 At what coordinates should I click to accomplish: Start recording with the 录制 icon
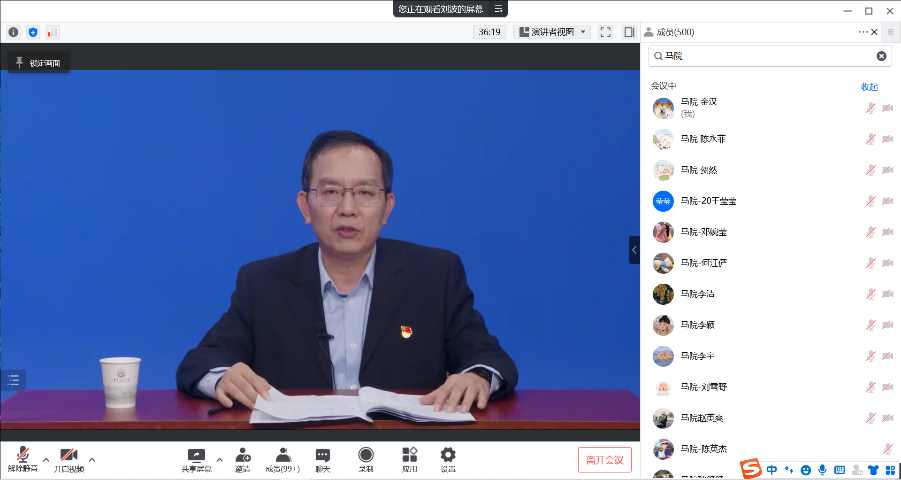(x=366, y=459)
